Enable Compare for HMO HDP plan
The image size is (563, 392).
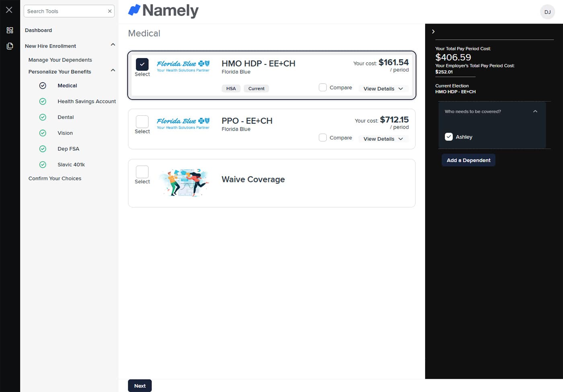[323, 88]
